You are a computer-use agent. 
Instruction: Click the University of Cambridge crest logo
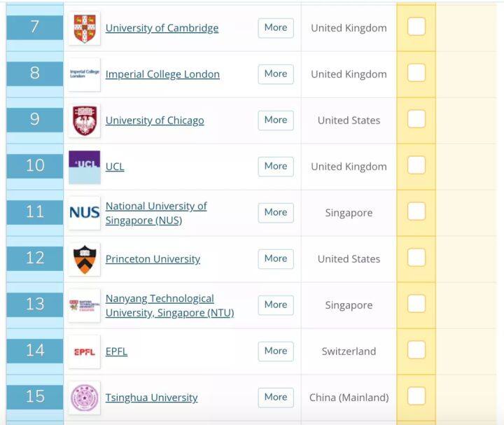pos(85,28)
